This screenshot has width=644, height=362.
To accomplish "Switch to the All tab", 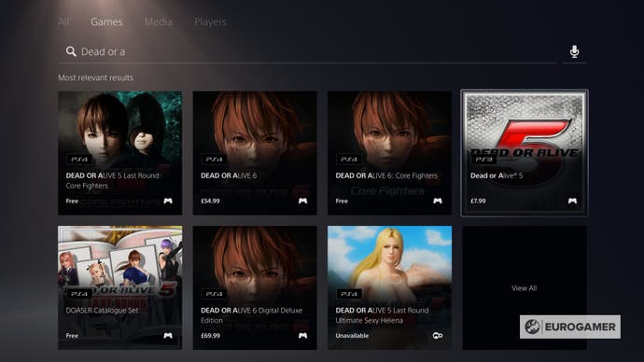I will (x=63, y=21).
